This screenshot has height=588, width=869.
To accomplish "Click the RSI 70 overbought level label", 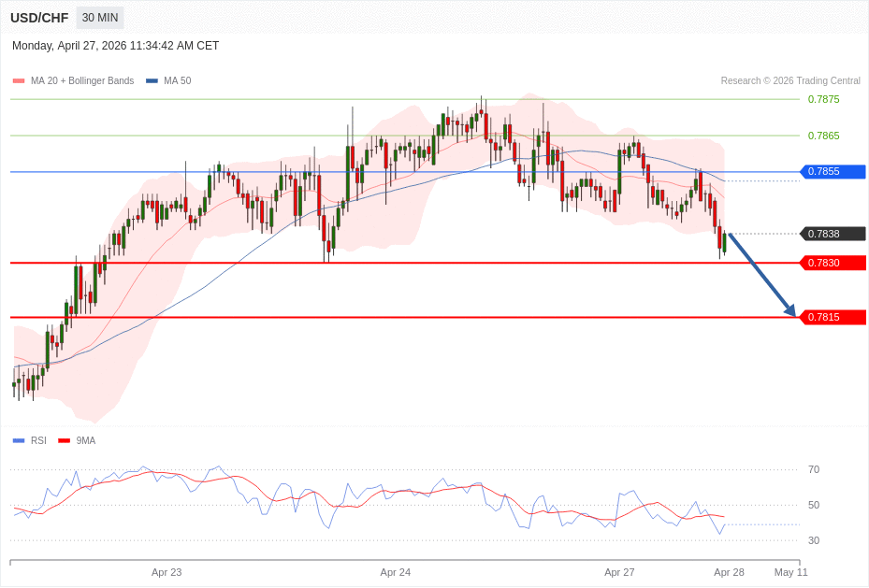I will click(x=813, y=469).
